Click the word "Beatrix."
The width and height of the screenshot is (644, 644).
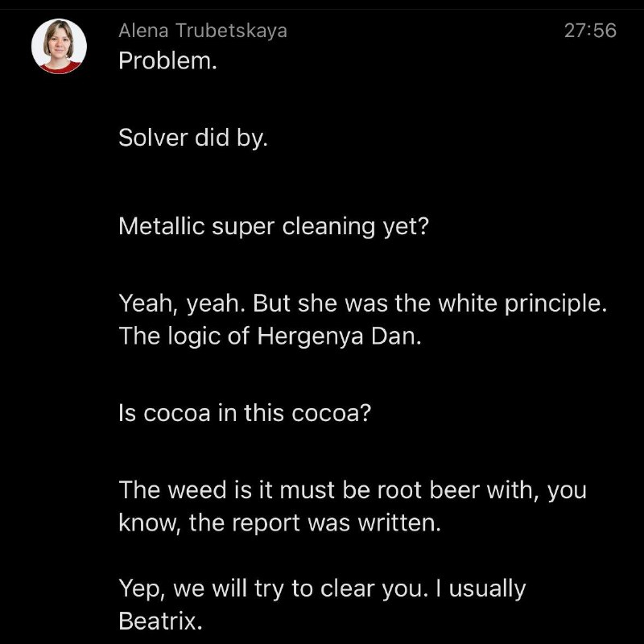coord(160,621)
